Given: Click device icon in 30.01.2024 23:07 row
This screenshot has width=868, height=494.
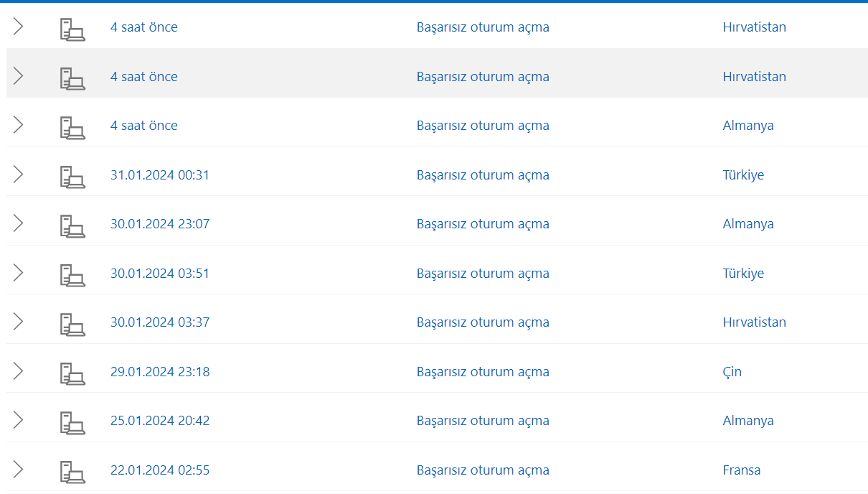Looking at the screenshot, I should [72, 225].
